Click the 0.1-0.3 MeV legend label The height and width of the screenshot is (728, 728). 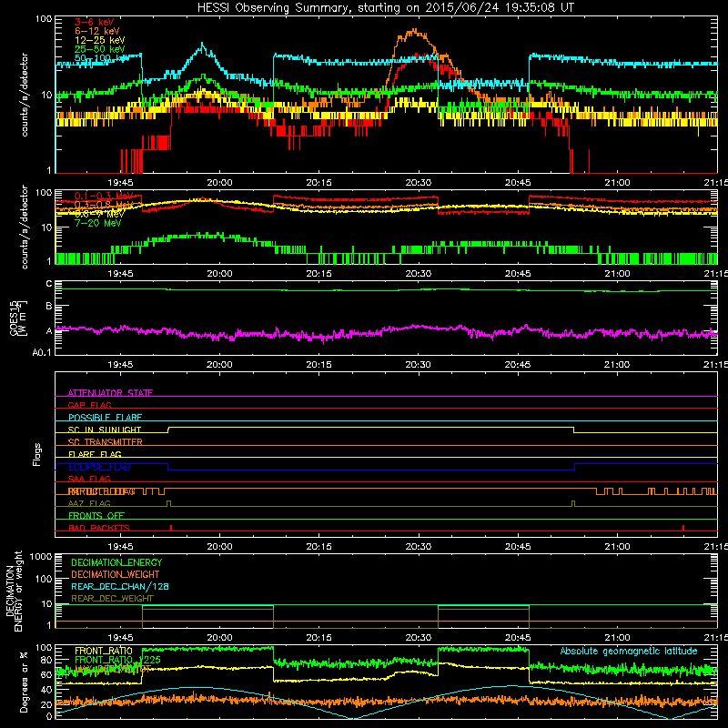(x=104, y=196)
